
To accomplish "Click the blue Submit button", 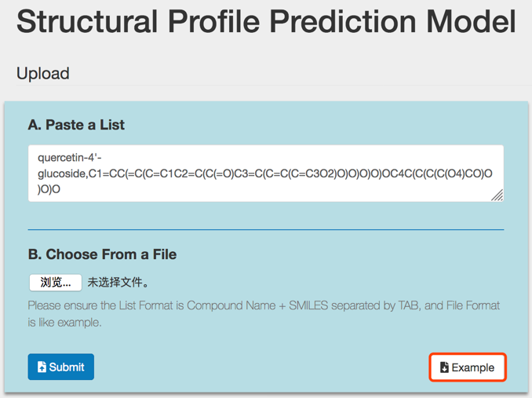I will [61, 367].
